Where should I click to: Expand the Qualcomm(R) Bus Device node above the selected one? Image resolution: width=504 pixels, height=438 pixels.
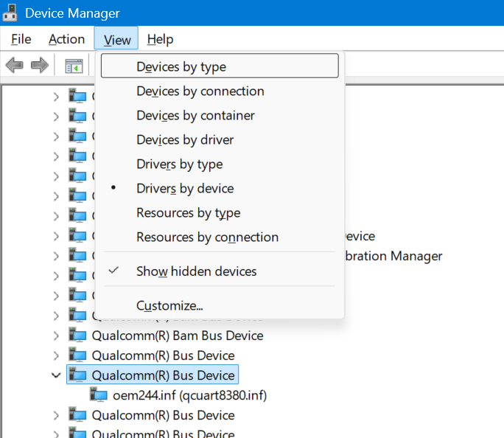pyautogui.click(x=56, y=355)
